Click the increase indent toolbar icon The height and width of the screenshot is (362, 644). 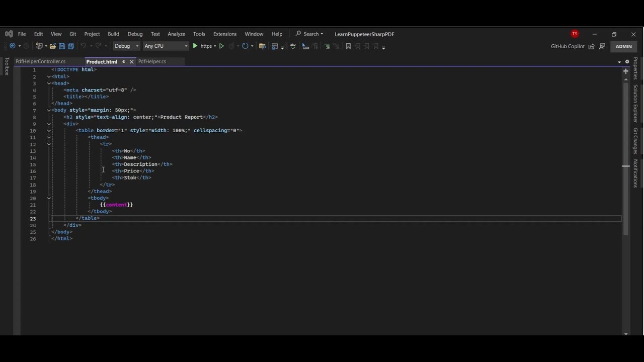[x=327, y=46]
